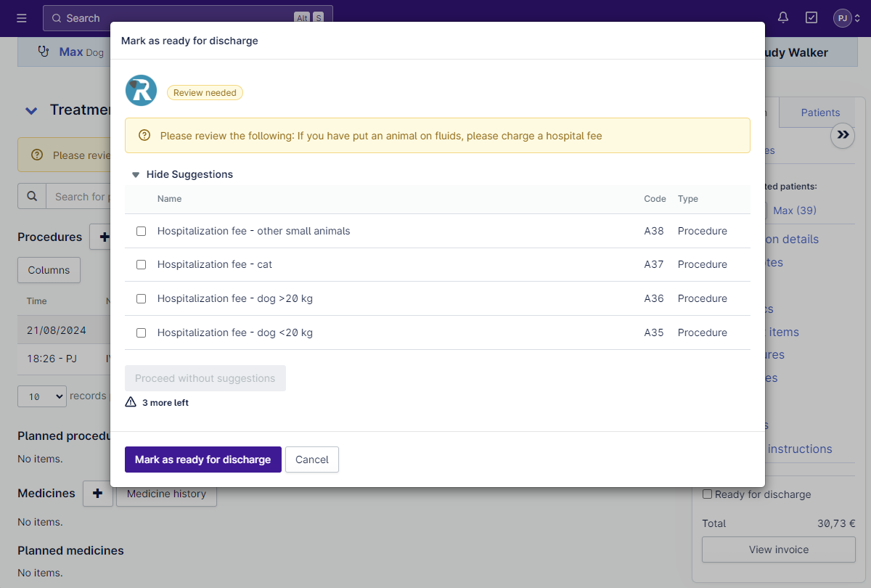Open the hamburger navigation menu

click(x=22, y=18)
